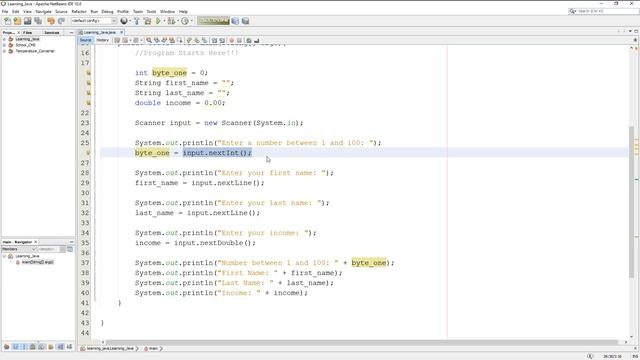Minimize the Projects panel group

71,32
